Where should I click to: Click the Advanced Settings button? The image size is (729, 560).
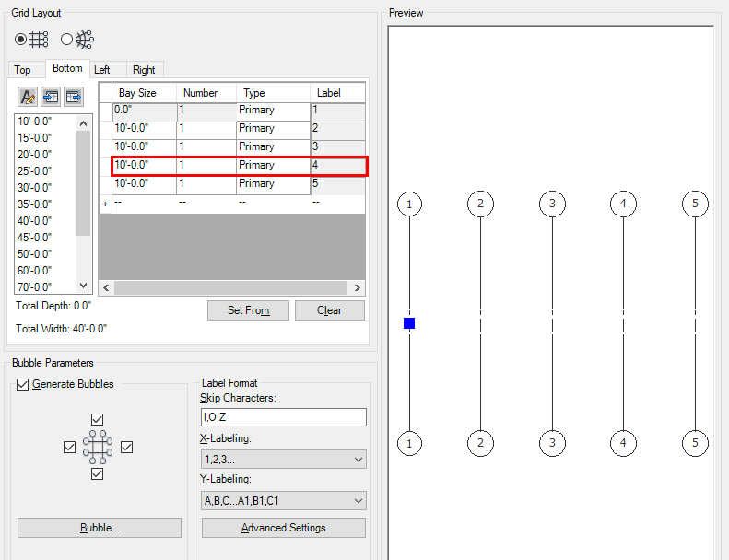pyautogui.click(x=284, y=528)
